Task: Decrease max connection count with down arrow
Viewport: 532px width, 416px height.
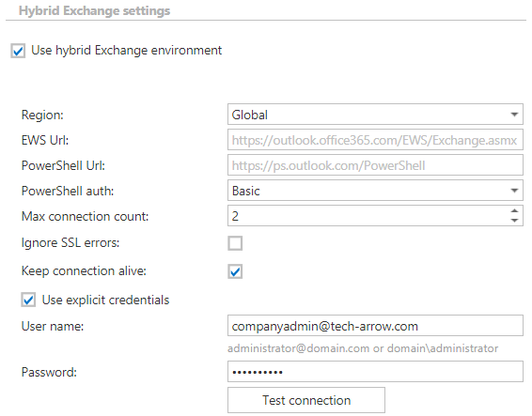Action: pos(514,221)
